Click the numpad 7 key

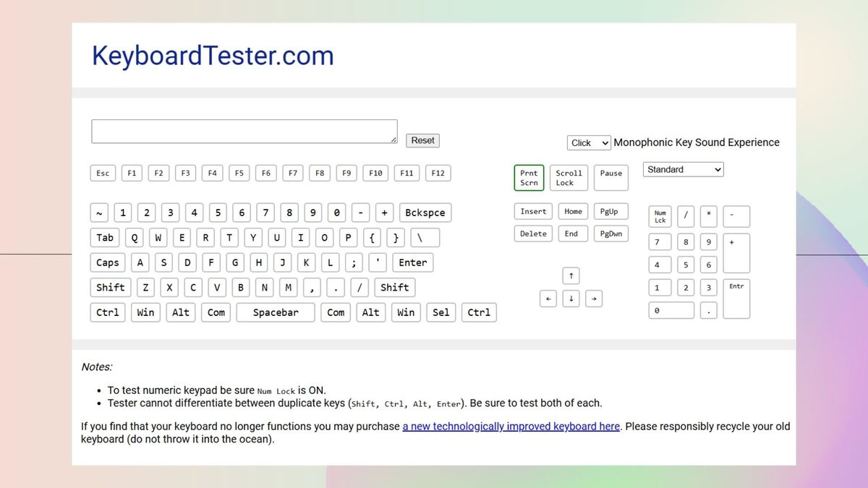[x=660, y=242]
